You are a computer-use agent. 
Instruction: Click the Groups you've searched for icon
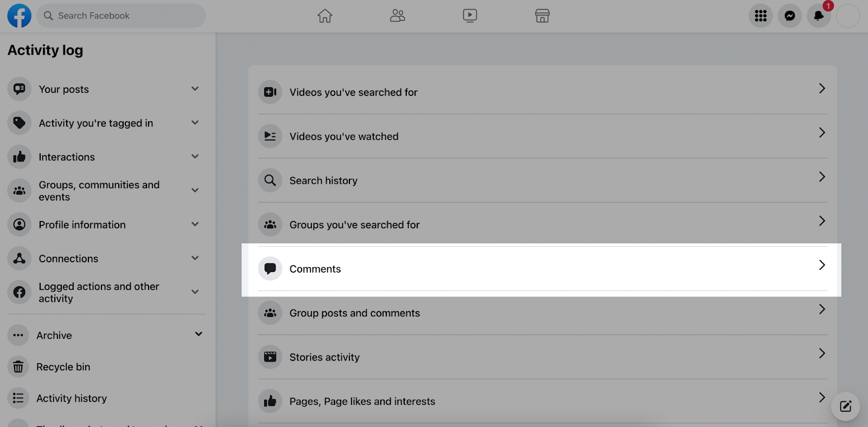pos(270,224)
